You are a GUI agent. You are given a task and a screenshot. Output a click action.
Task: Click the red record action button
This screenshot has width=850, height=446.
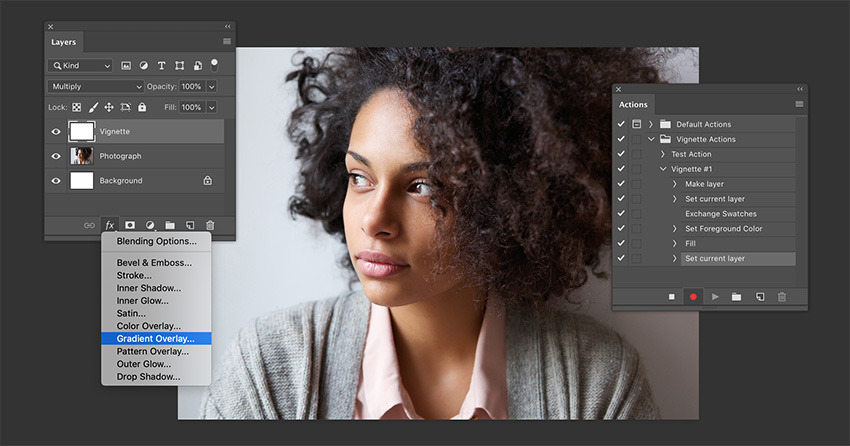tap(693, 297)
